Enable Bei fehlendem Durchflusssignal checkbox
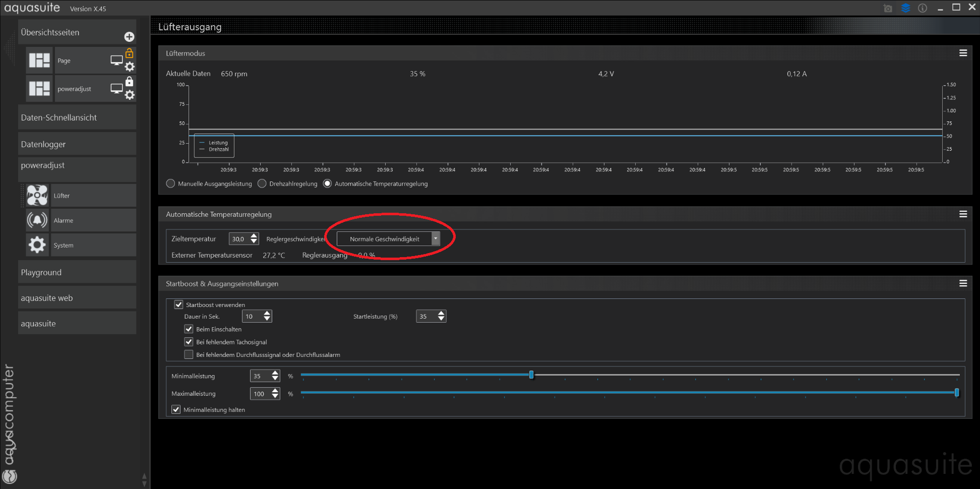 189,354
